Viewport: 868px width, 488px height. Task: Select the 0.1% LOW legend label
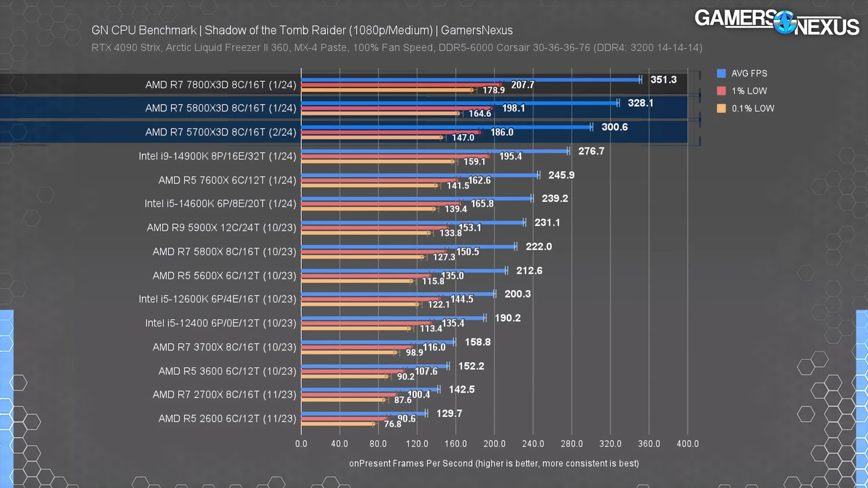[x=753, y=108]
